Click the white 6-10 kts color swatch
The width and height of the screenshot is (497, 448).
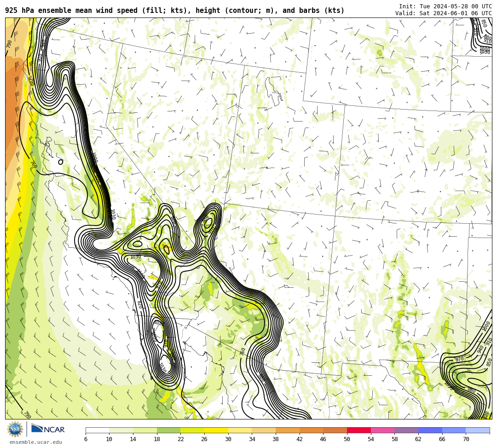(x=97, y=430)
